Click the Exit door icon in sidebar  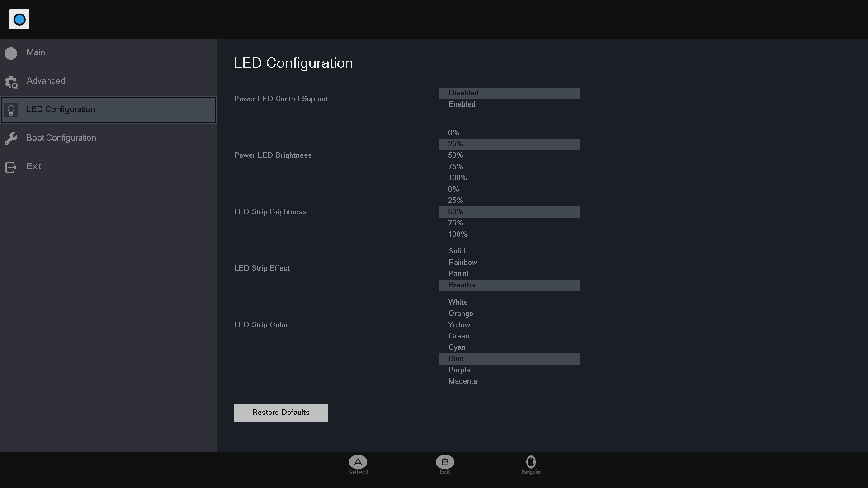11,167
